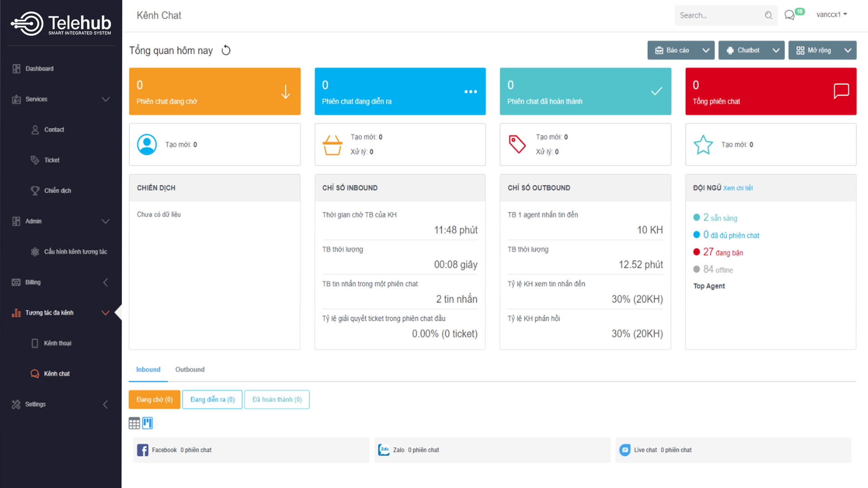Open Xem chi tiết team link
Image resolution: width=868 pixels, height=488 pixels.
click(x=738, y=188)
